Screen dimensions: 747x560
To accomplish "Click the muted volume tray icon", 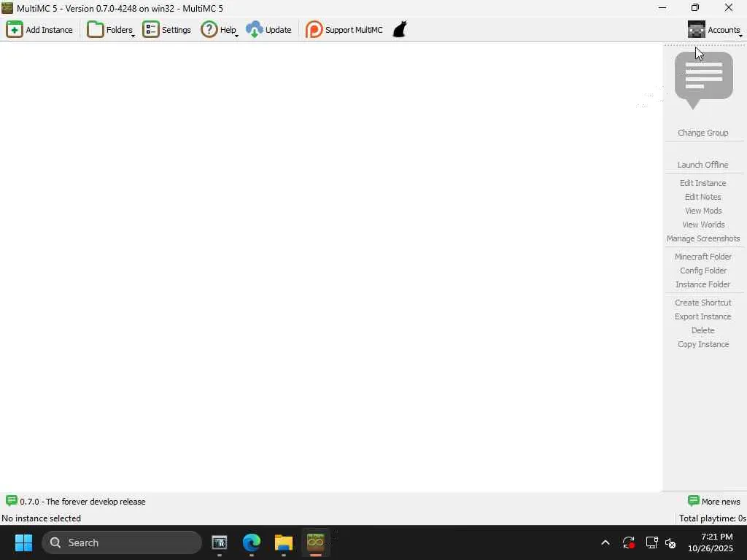I will coord(670,542).
